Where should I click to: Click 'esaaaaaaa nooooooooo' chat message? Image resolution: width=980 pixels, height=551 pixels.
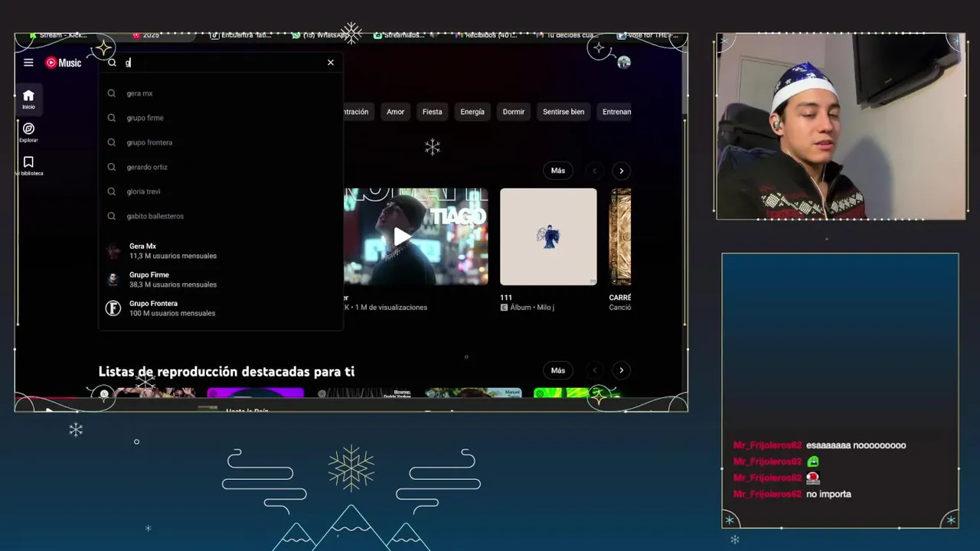(x=856, y=445)
